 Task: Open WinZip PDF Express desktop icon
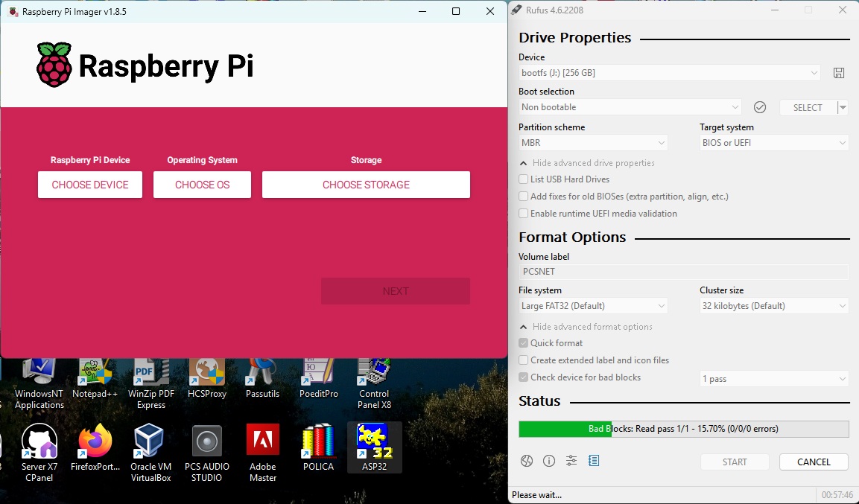tap(150, 384)
